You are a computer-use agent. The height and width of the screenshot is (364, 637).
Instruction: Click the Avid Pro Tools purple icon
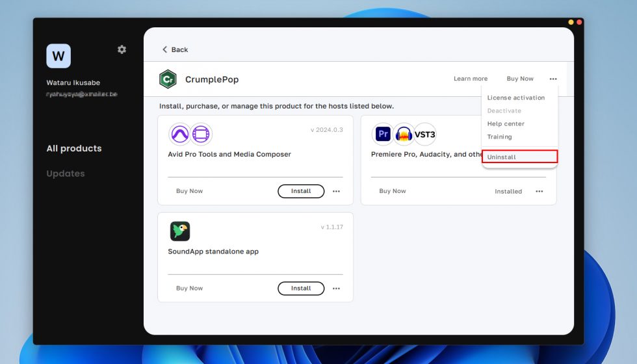click(x=179, y=134)
